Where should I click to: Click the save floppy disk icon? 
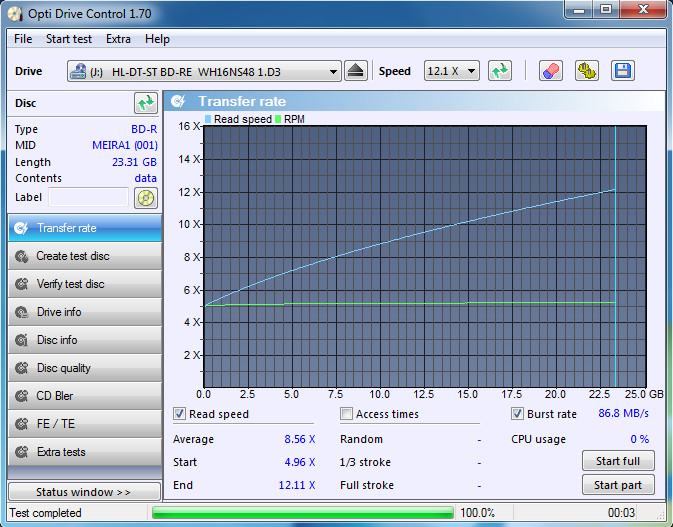click(622, 71)
